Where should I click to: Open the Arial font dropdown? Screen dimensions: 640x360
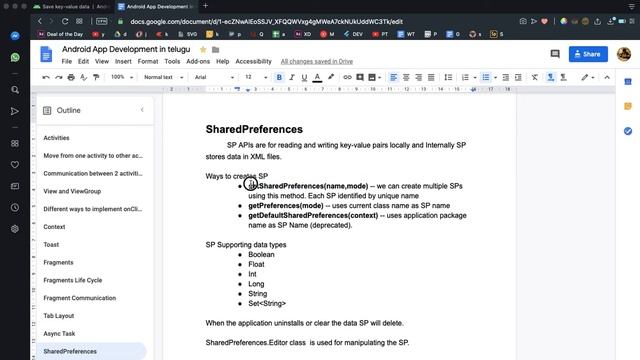(x=214, y=77)
